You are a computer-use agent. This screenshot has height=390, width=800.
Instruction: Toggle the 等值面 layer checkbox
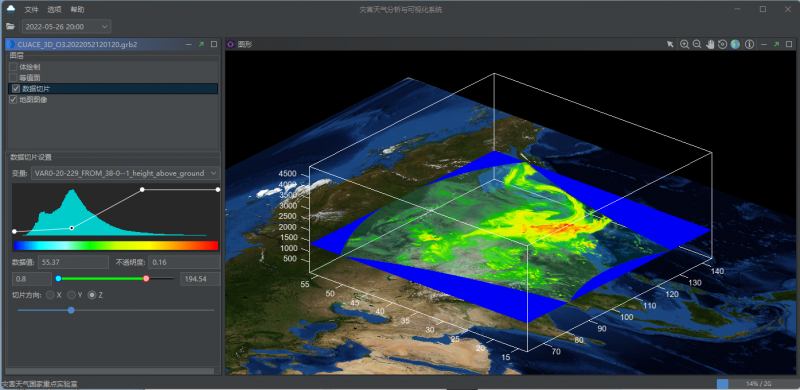coord(13,78)
